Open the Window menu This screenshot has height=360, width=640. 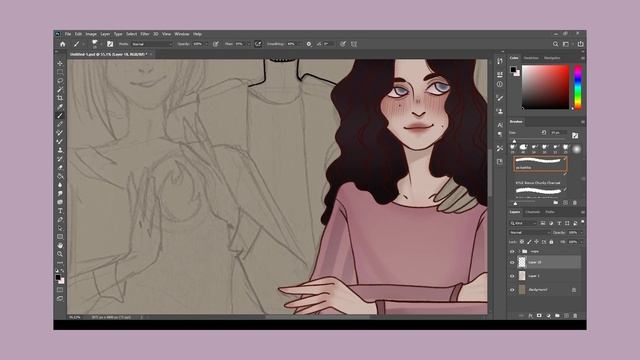(x=182, y=34)
